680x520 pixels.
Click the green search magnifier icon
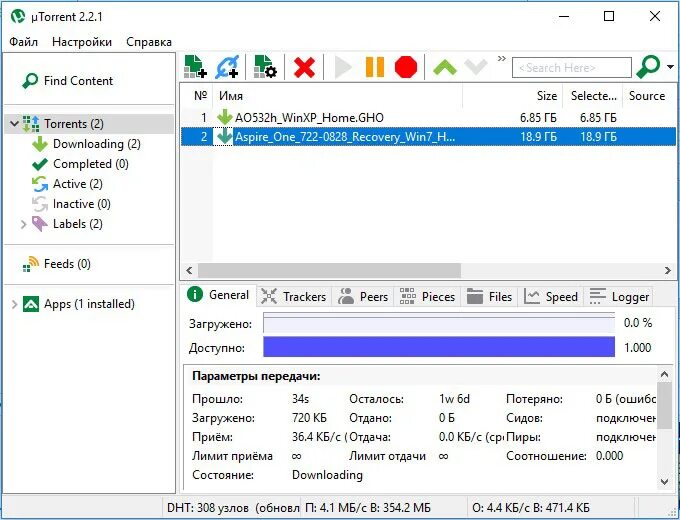(x=648, y=67)
